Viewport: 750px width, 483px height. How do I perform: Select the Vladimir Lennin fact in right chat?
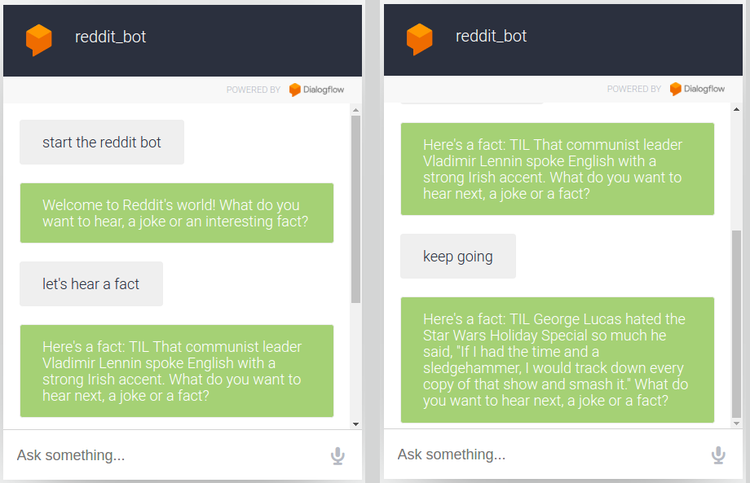tap(557, 169)
